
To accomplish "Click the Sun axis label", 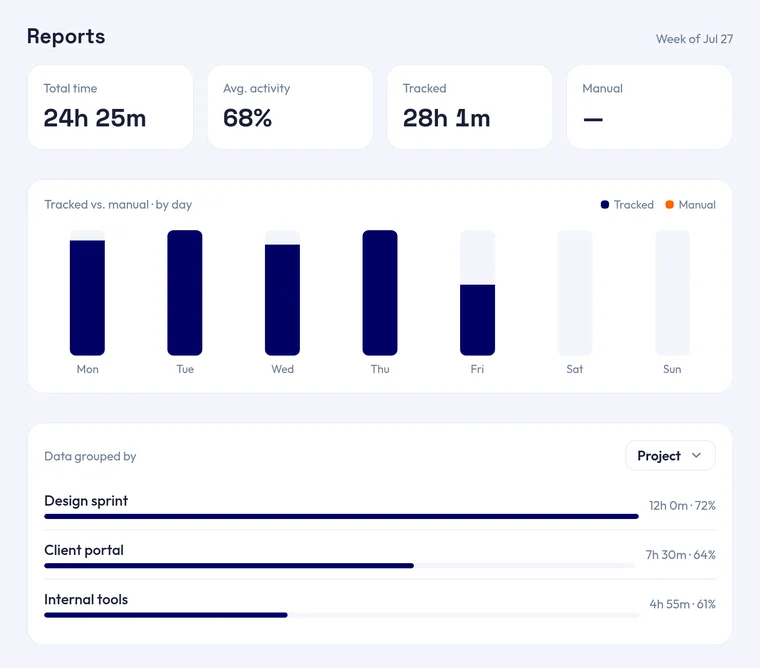I will tap(672, 369).
